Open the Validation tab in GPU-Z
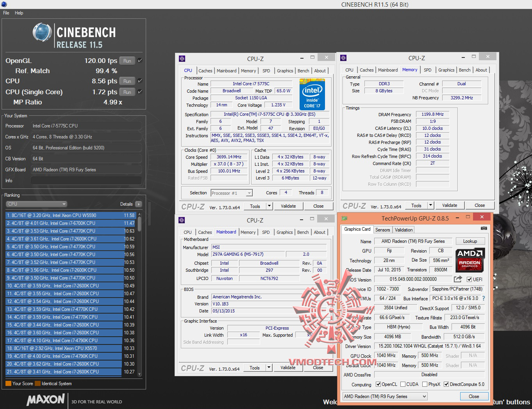Screen dimensions: 532x409 pos(403,230)
